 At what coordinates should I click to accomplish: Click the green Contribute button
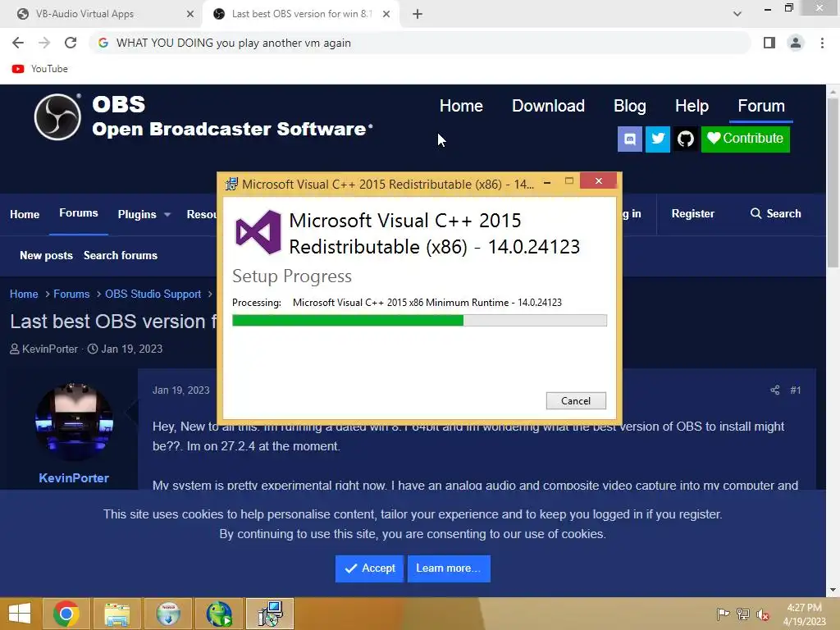[x=745, y=139]
